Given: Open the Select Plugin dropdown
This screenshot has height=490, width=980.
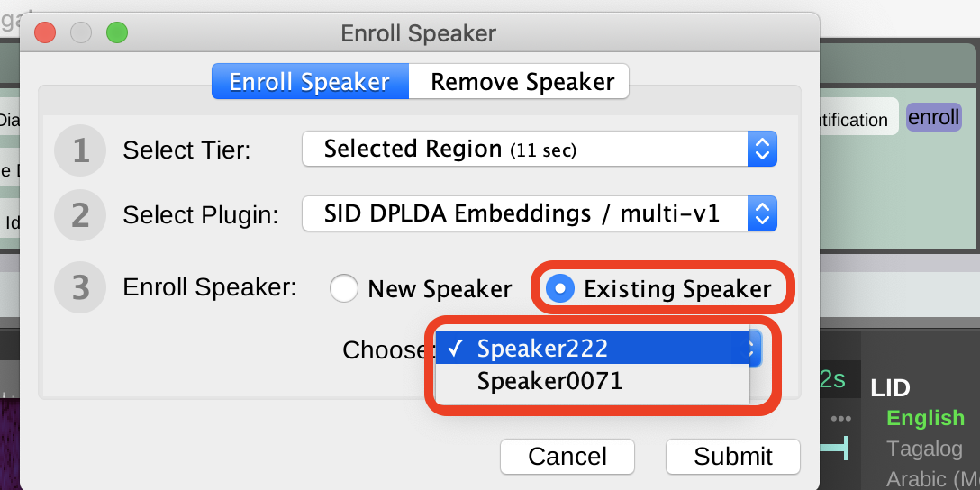Looking at the screenshot, I should click(539, 214).
